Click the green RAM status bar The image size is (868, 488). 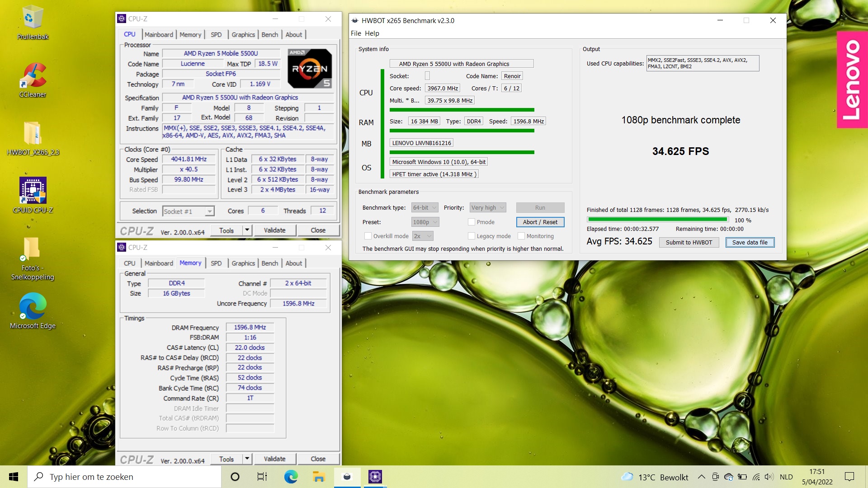tap(462, 131)
